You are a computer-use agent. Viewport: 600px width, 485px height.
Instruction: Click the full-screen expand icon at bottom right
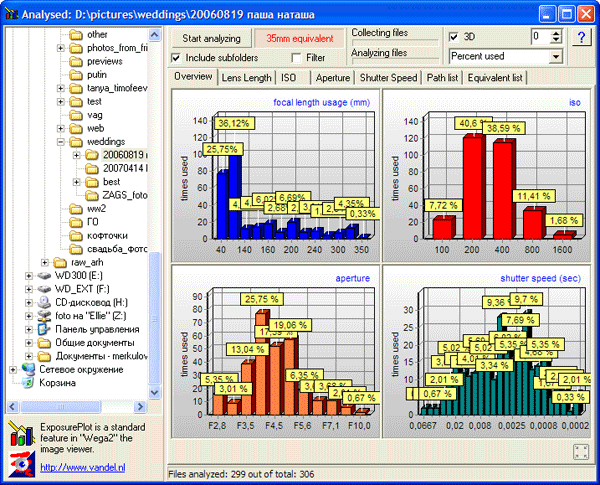581,452
